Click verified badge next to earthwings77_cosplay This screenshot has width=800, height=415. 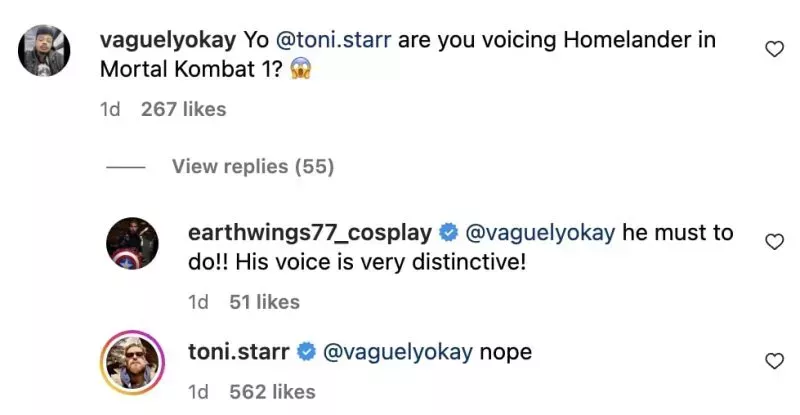coord(448,234)
